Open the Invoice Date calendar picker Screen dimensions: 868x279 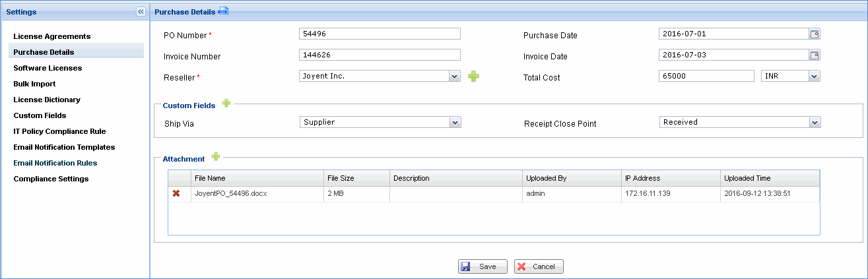click(x=815, y=55)
